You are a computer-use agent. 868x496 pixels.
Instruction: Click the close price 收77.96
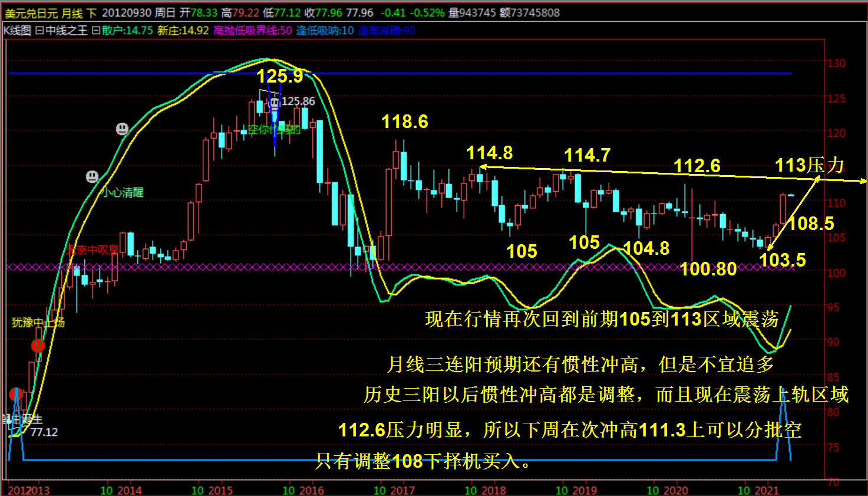324,13
